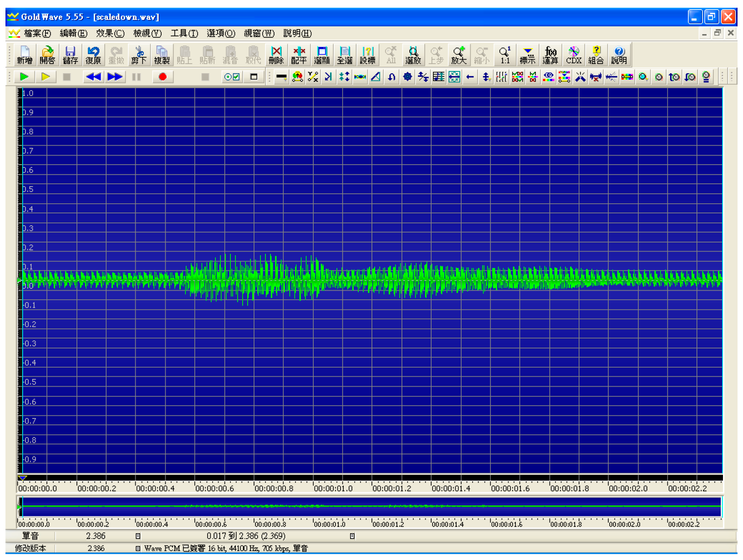
Task: Click the 全選 (Select All) button
Action: [x=345, y=55]
